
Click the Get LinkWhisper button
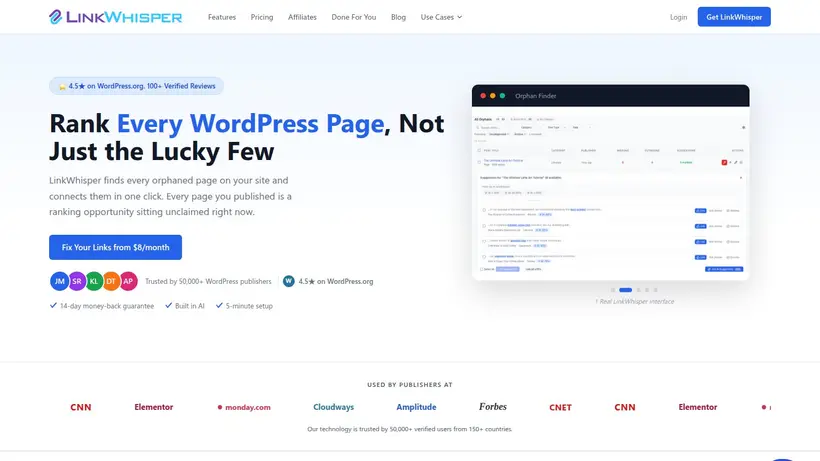[x=734, y=17]
